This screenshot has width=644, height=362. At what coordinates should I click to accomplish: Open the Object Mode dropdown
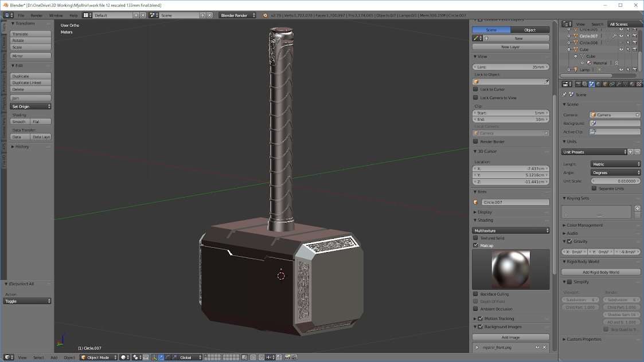click(99, 357)
